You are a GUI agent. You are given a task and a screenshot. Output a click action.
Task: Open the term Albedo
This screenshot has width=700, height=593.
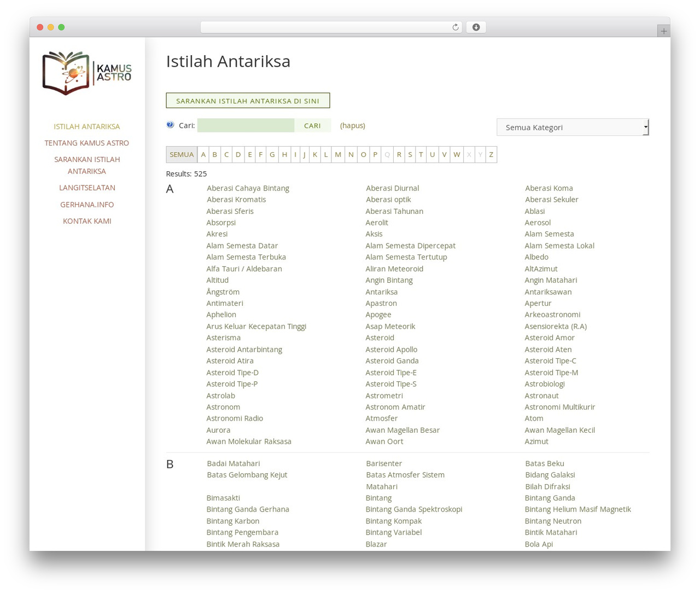[x=536, y=257]
